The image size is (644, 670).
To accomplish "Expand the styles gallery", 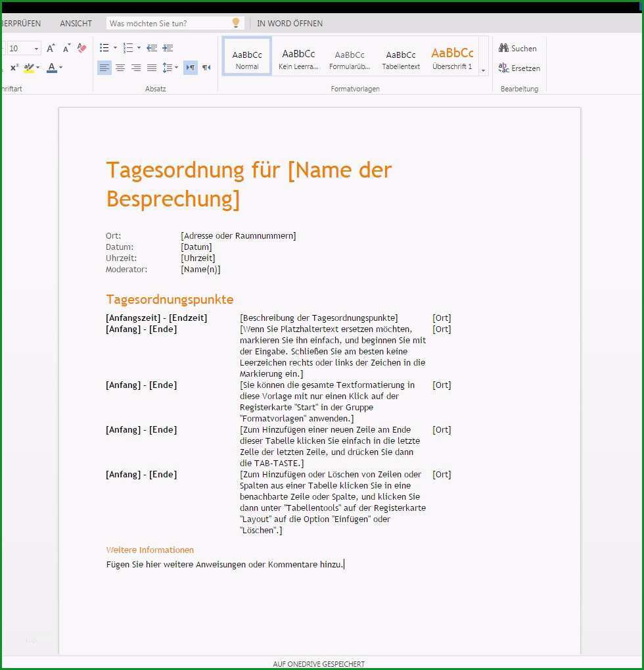I will 483,71.
